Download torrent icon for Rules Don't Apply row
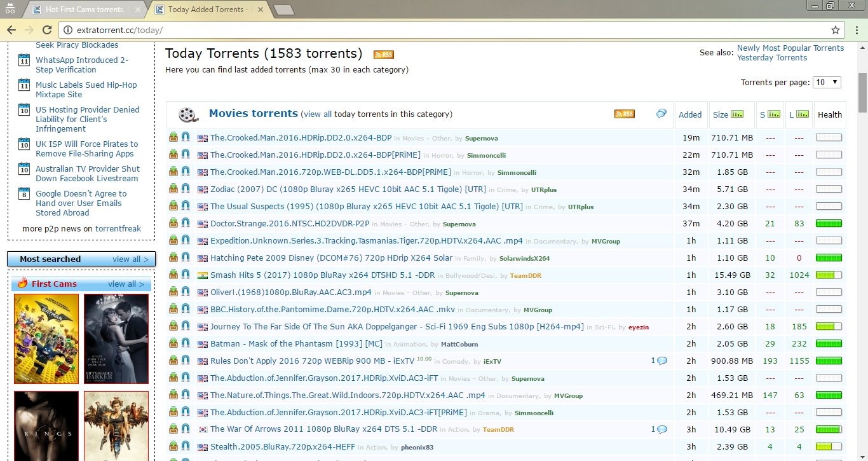The width and height of the screenshot is (868, 461). click(173, 361)
